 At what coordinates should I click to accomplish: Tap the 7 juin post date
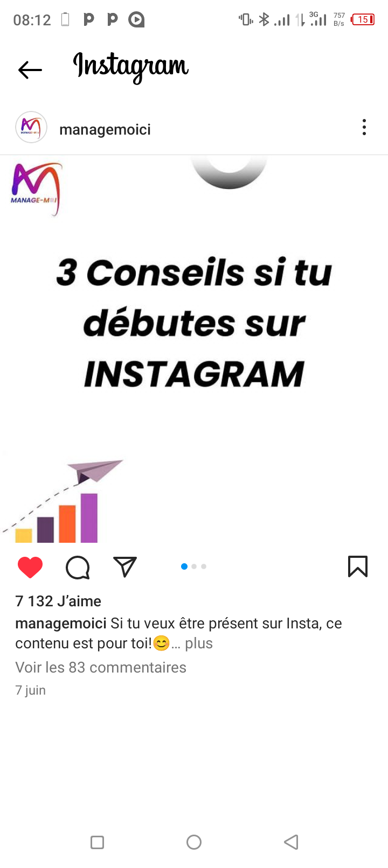pos(31,690)
